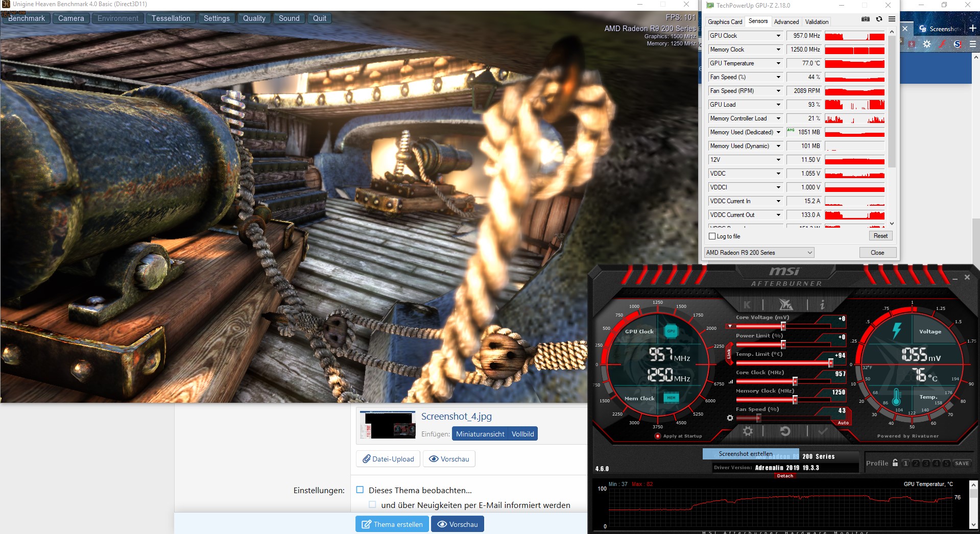
Task: Open fan speed settings gear in Afterburner
Action: coord(730,418)
